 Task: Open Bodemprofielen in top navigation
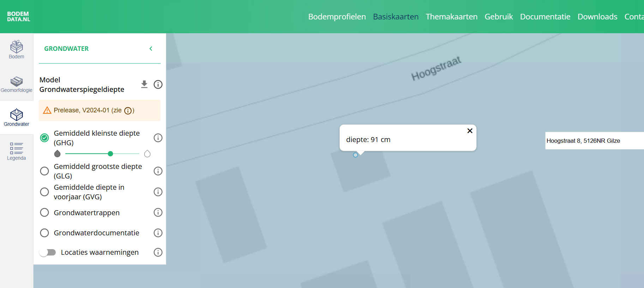(x=337, y=17)
